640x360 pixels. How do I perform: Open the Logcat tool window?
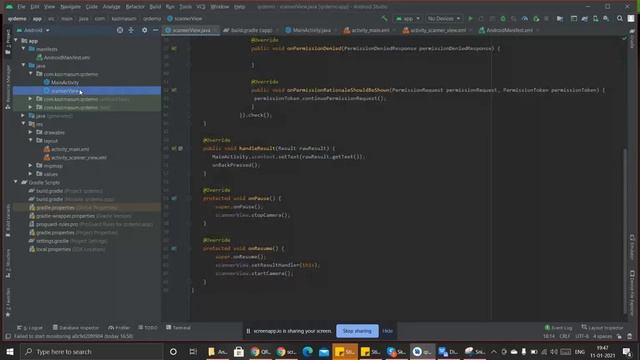tap(30, 328)
